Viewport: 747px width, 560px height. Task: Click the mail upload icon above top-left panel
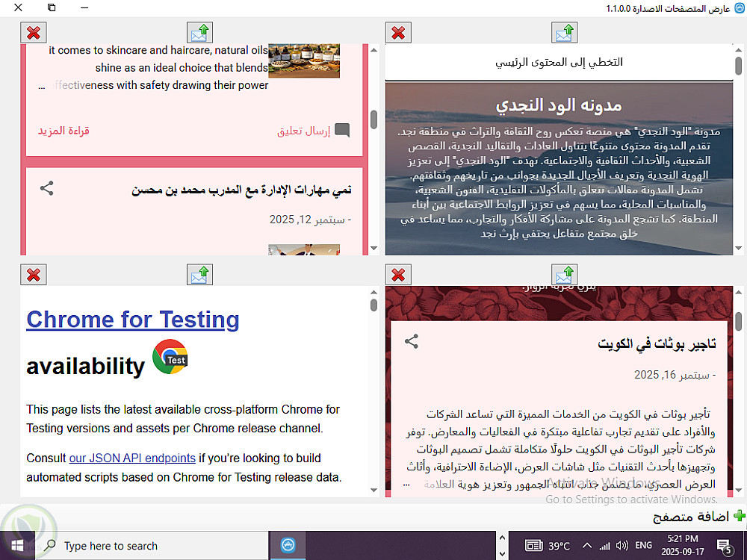tap(199, 32)
